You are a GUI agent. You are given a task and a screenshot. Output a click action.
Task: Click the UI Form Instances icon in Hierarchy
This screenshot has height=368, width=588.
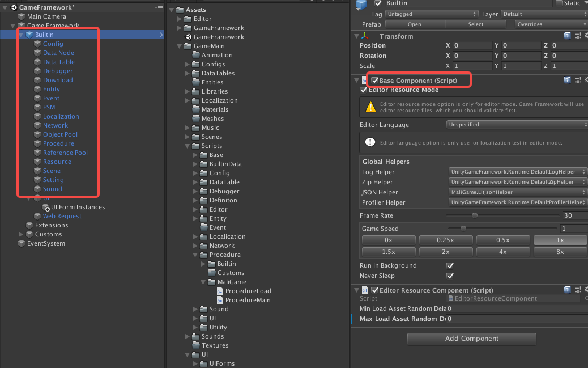(46, 207)
